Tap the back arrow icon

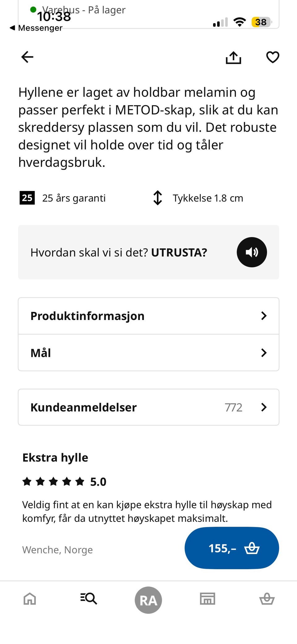(27, 57)
